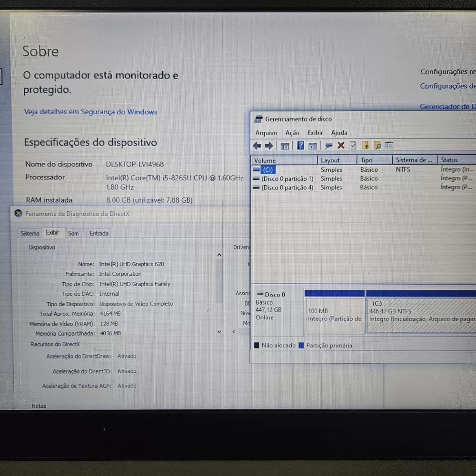Image resolution: width=476 pixels, height=476 pixels.
Task: Open the lower Configurações de... link
Action: [448, 86]
